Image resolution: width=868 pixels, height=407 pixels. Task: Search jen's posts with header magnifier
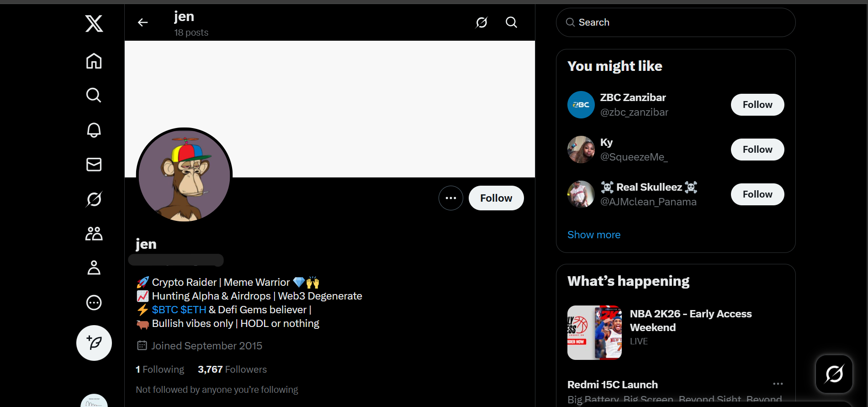click(511, 22)
